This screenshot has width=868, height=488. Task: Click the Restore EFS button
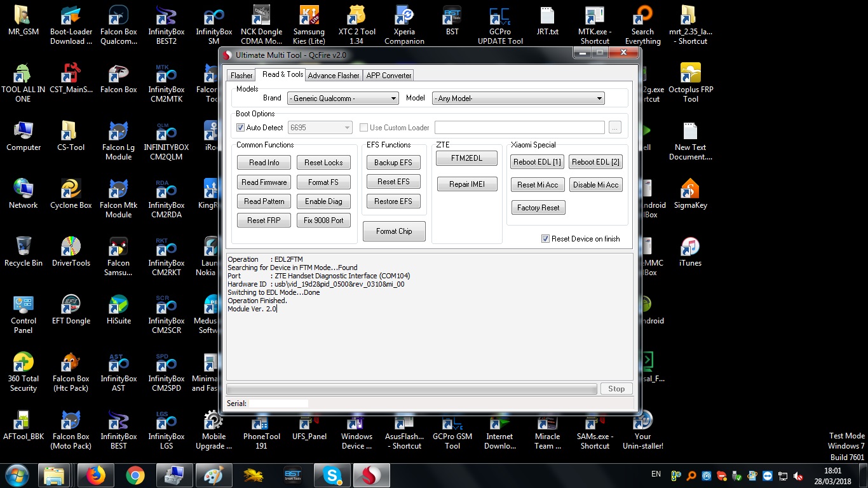click(x=393, y=201)
